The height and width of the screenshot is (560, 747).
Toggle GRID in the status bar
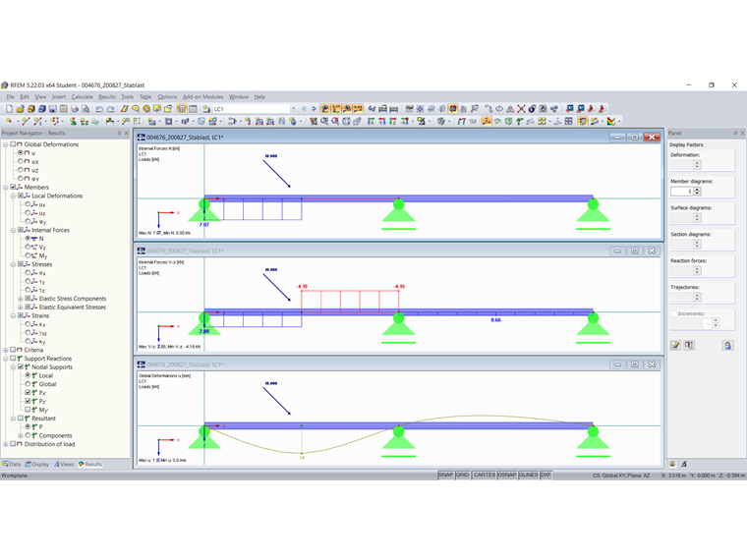pos(463,476)
